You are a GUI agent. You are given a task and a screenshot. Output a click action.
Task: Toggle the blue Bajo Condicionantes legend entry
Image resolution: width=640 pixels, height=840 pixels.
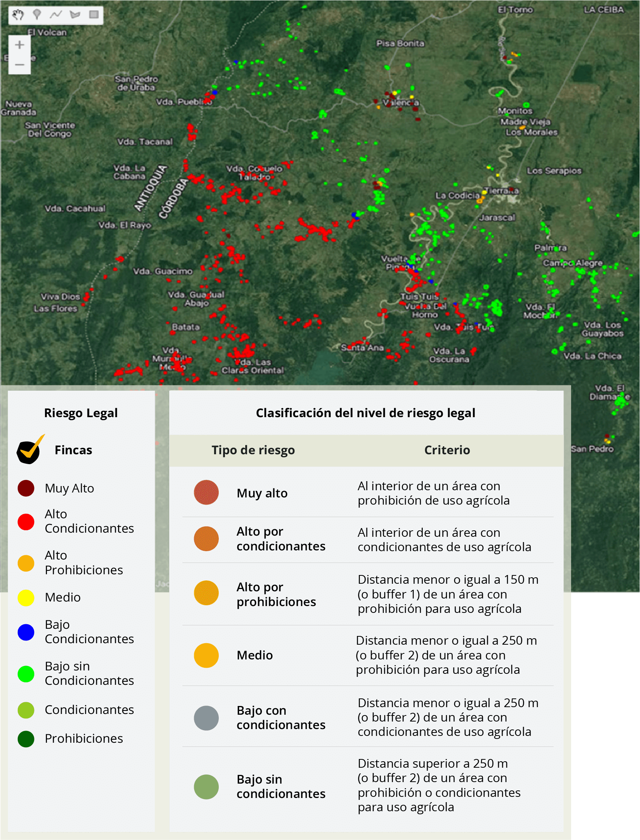tap(26, 632)
